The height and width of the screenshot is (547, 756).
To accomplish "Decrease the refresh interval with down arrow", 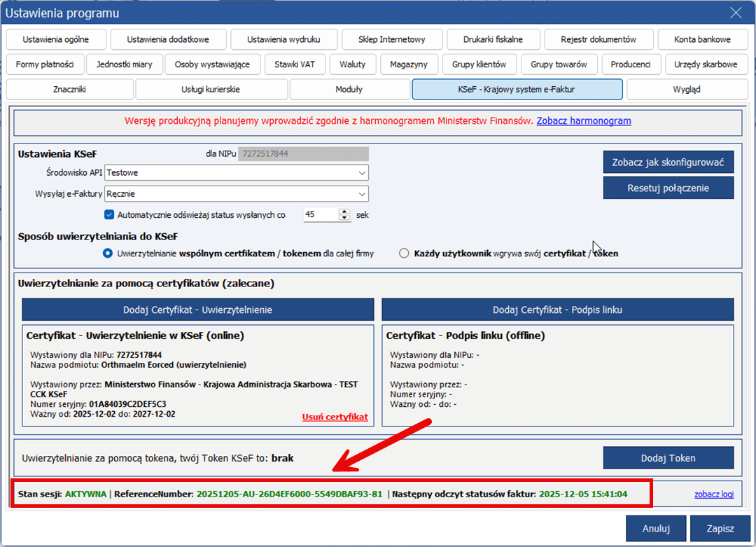I will tap(344, 219).
